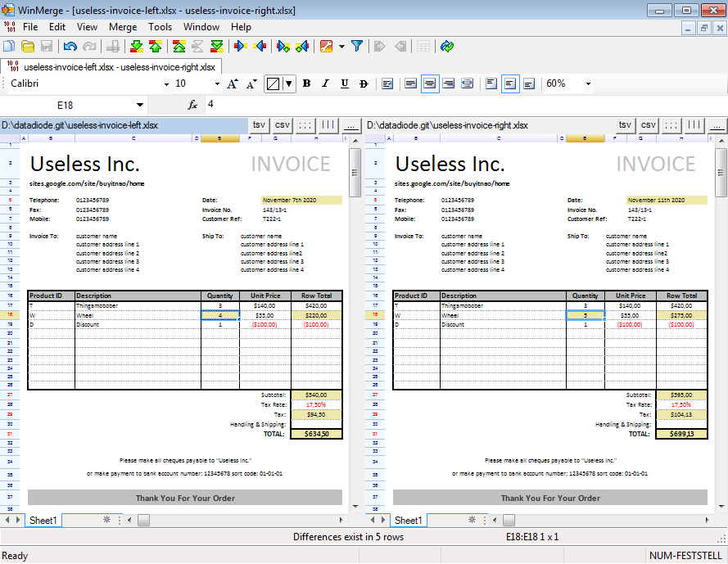Select the useless-invoice-left.xlsx comparison tab

pos(111,67)
